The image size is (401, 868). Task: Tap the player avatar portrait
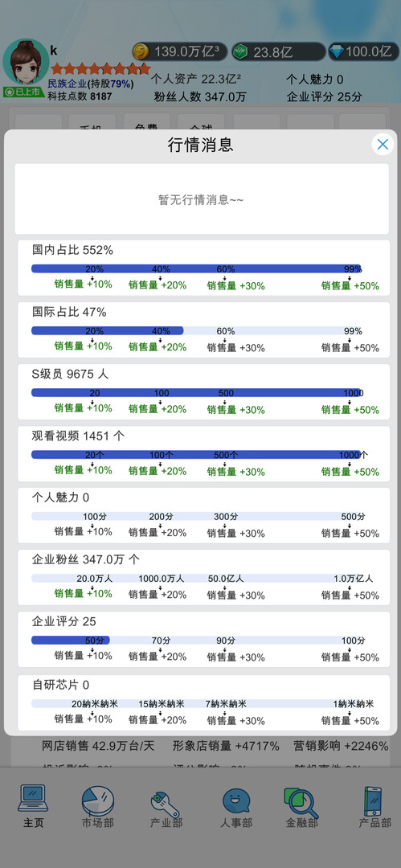(x=26, y=62)
